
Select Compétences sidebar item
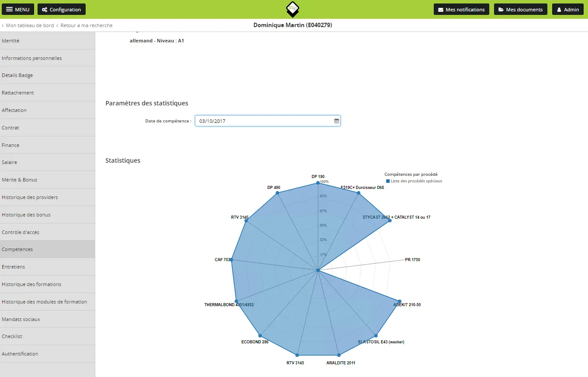coord(47,249)
